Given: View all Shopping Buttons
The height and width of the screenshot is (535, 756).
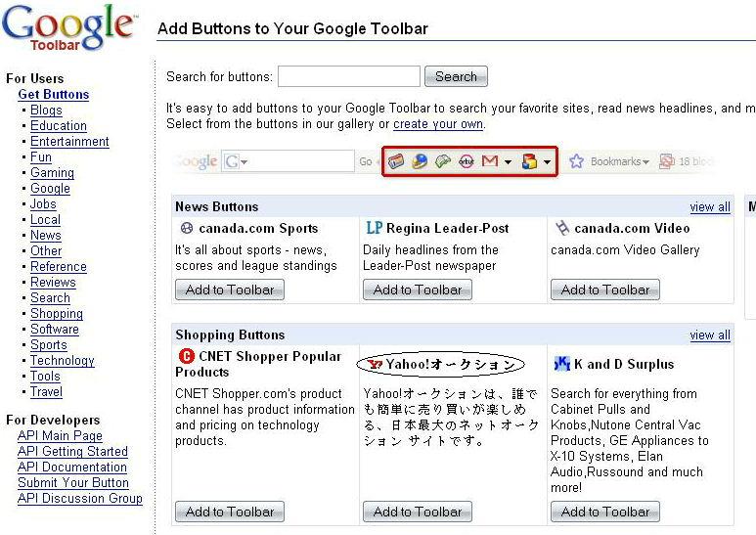Looking at the screenshot, I should (x=710, y=334).
